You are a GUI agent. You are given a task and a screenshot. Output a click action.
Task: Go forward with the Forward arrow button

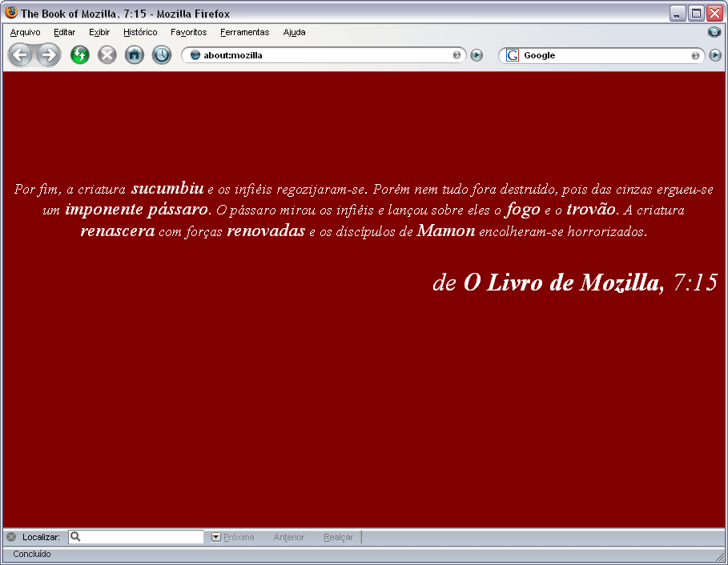[49, 55]
